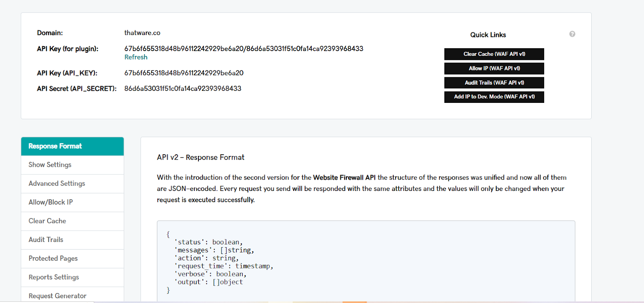Click the 'output': []object line

(x=208, y=282)
